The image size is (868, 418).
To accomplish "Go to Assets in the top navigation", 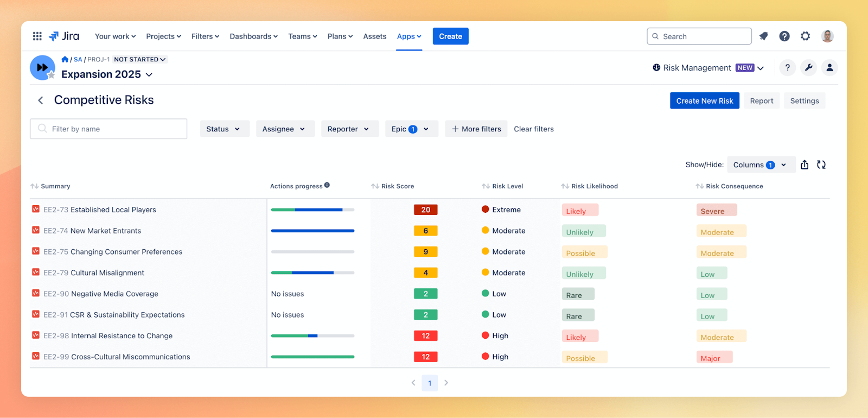I will click(375, 36).
